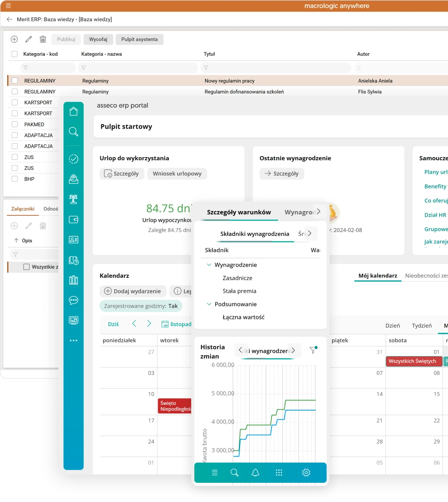Click the Wniosek urlopowy button
The image size is (448, 502).
point(177,173)
